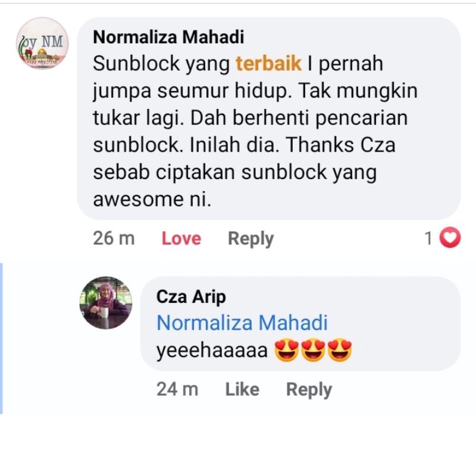
Task: Open the blue Normaliza Mahadi mention link
Action: point(242,323)
